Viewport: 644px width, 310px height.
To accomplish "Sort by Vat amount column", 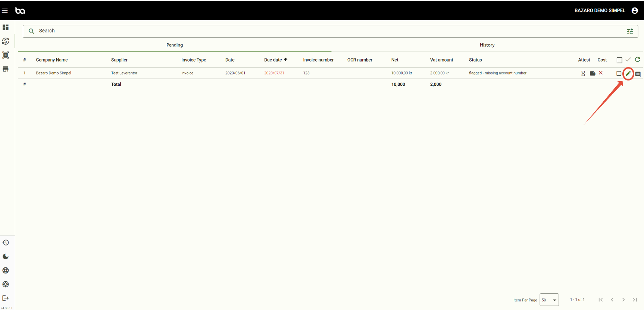I will [x=441, y=60].
